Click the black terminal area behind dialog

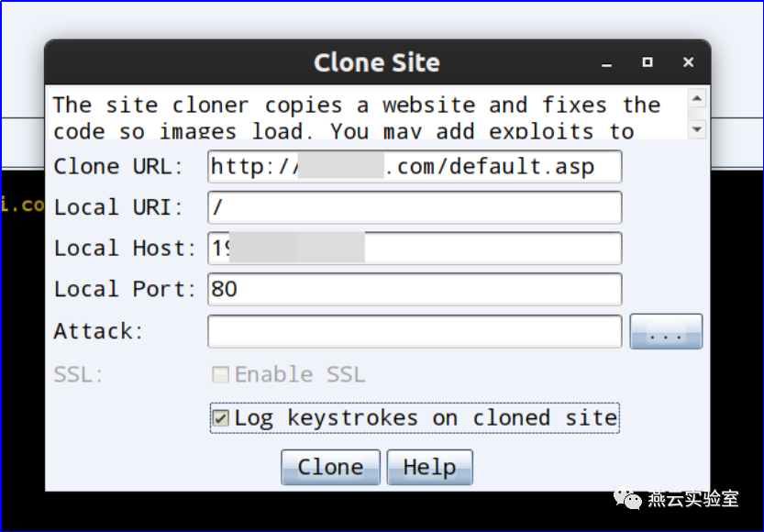[x=18, y=367]
